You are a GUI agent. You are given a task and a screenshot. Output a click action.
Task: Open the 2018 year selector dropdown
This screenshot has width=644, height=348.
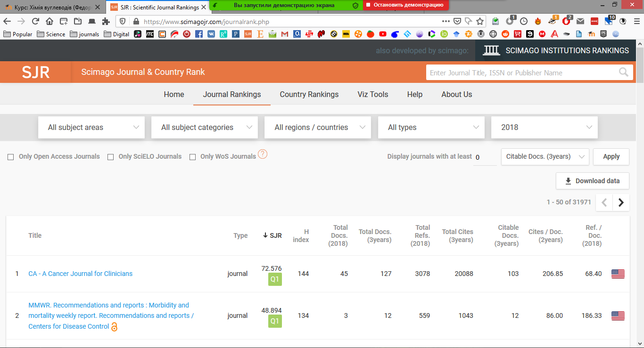tap(544, 128)
